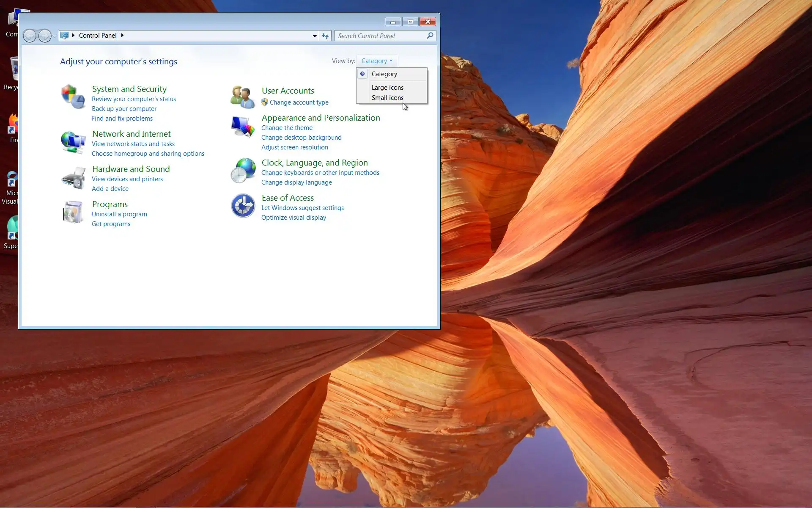This screenshot has width=812, height=508.
Task: Open the Clock, Language, and Region globe icon
Action: pos(243,171)
